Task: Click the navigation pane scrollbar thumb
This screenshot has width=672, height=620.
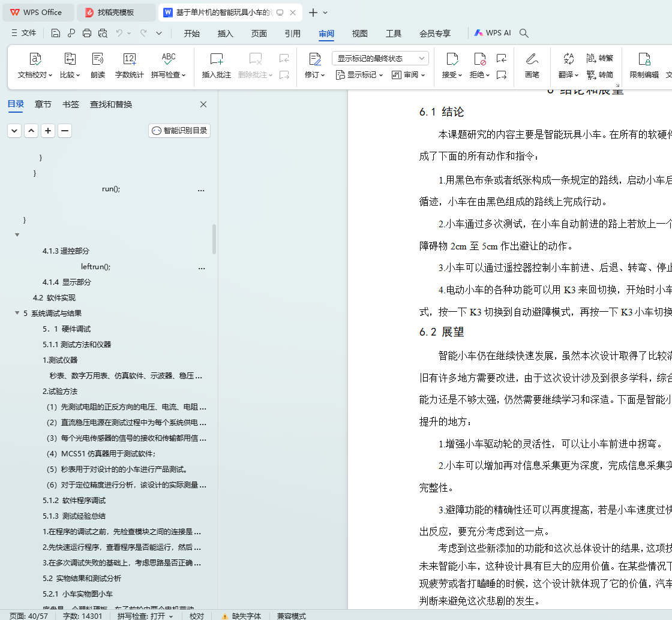Action: [x=214, y=239]
